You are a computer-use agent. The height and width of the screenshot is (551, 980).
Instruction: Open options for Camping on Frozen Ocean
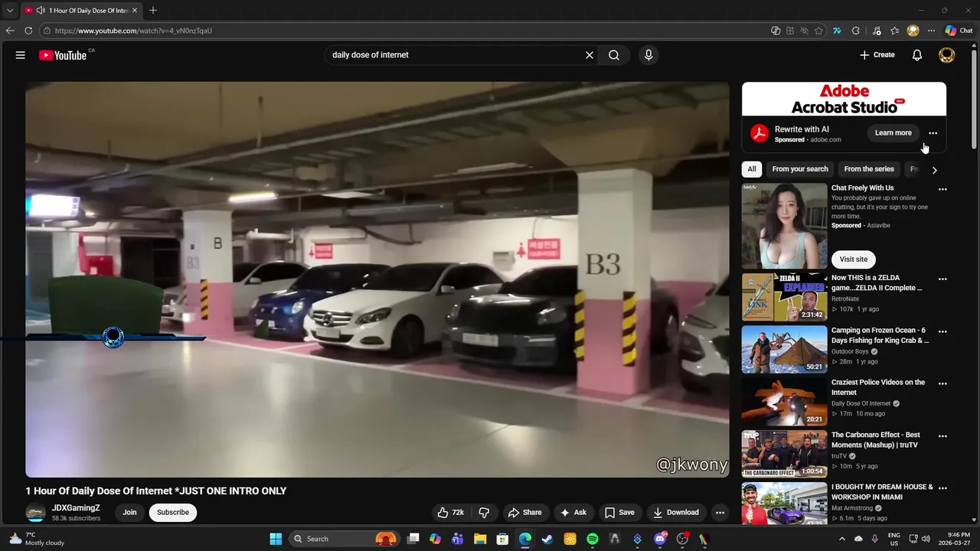click(942, 331)
